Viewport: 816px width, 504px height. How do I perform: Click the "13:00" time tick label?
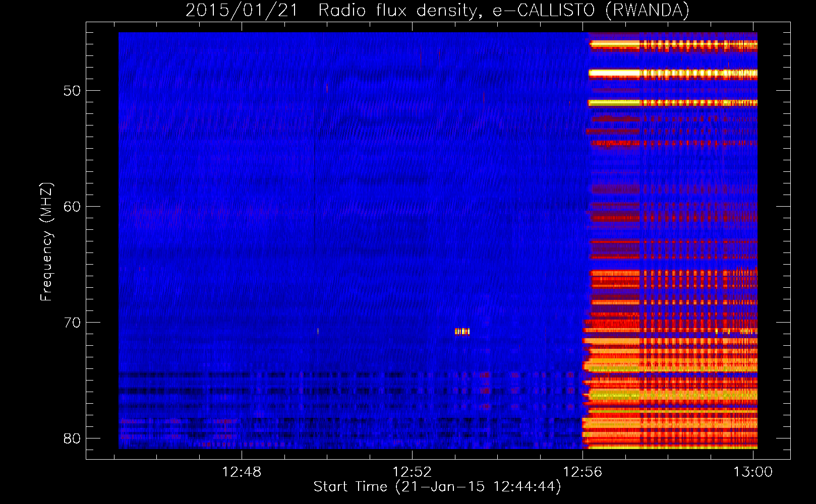click(753, 472)
